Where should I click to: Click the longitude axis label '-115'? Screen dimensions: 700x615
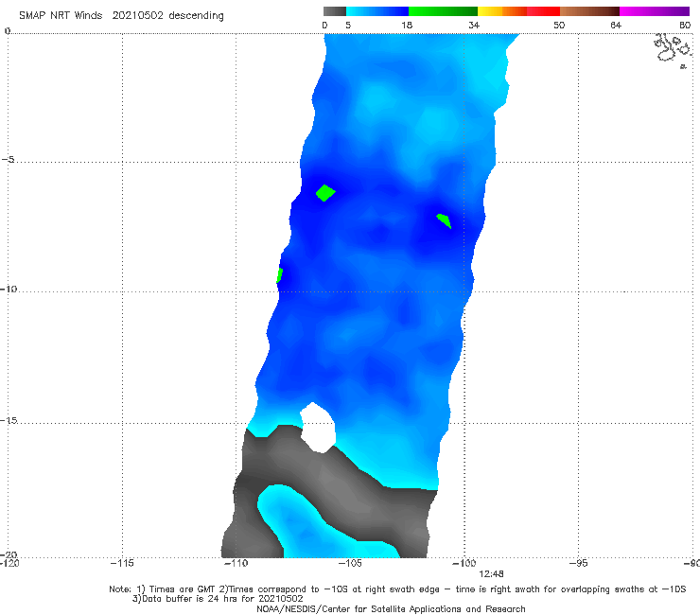point(122,563)
